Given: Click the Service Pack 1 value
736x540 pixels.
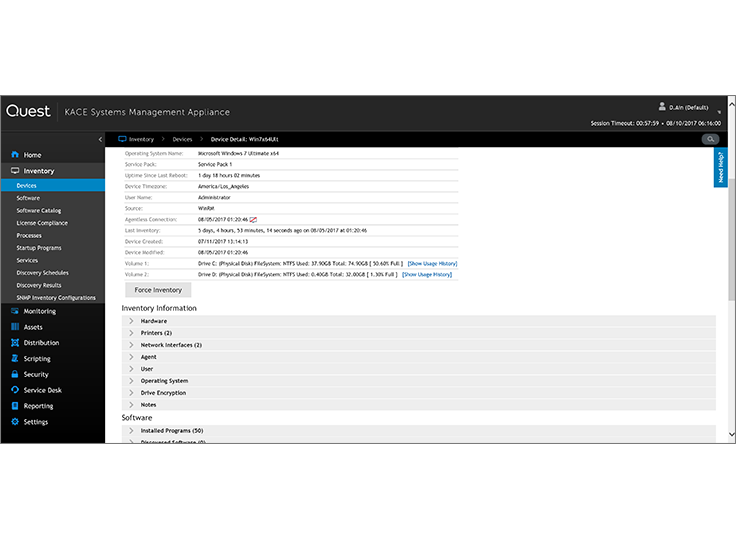Looking at the screenshot, I should (215, 164).
